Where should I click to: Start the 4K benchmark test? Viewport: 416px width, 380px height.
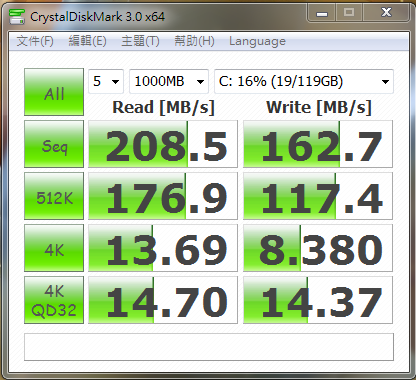point(54,248)
